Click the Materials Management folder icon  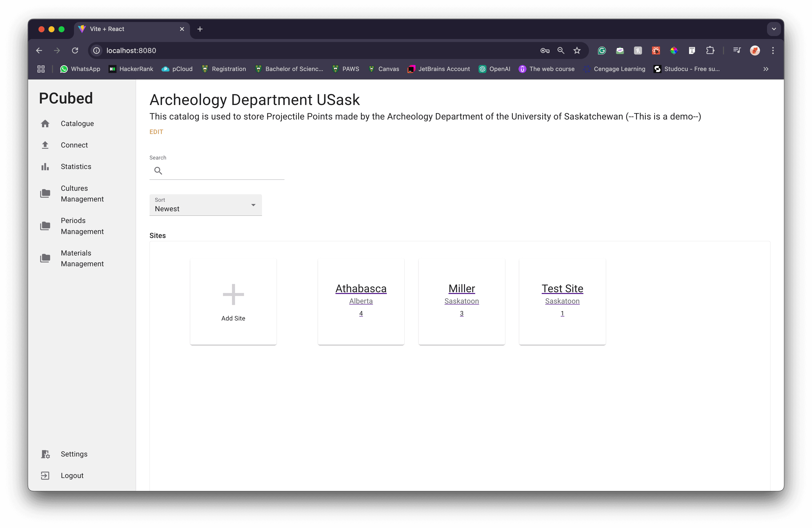(x=45, y=258)
